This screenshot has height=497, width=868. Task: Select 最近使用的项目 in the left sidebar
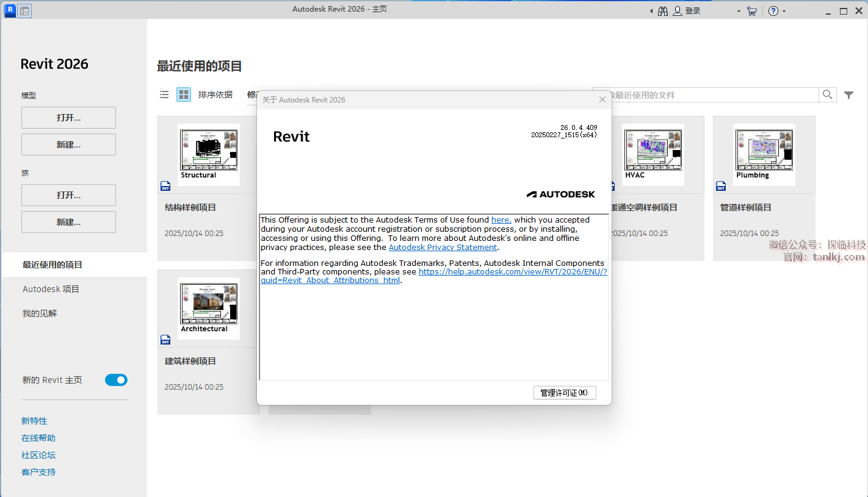74,265
